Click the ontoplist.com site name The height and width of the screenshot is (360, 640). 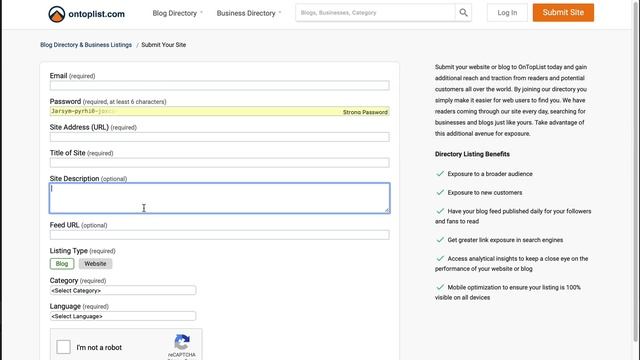(x=96, y=14)
